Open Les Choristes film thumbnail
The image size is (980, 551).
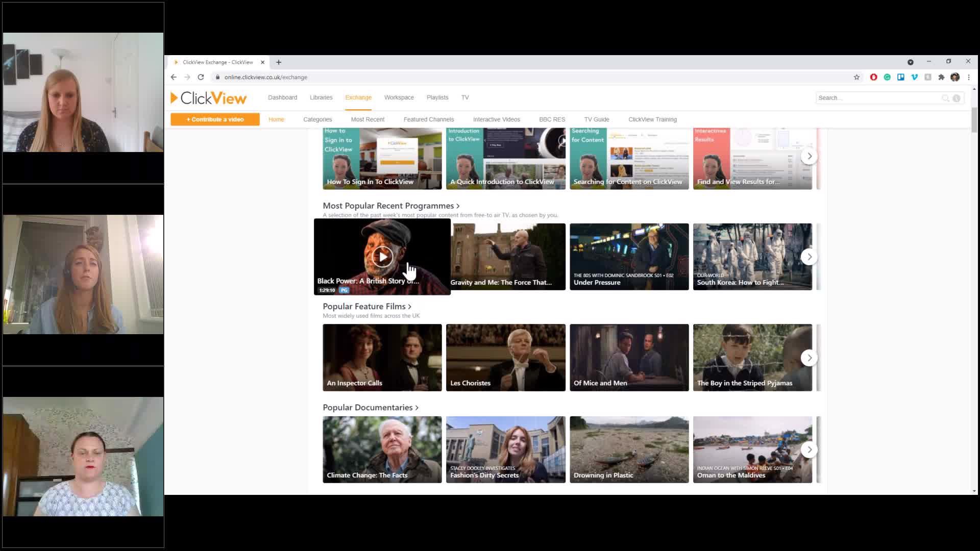click(x=506, y=358)
